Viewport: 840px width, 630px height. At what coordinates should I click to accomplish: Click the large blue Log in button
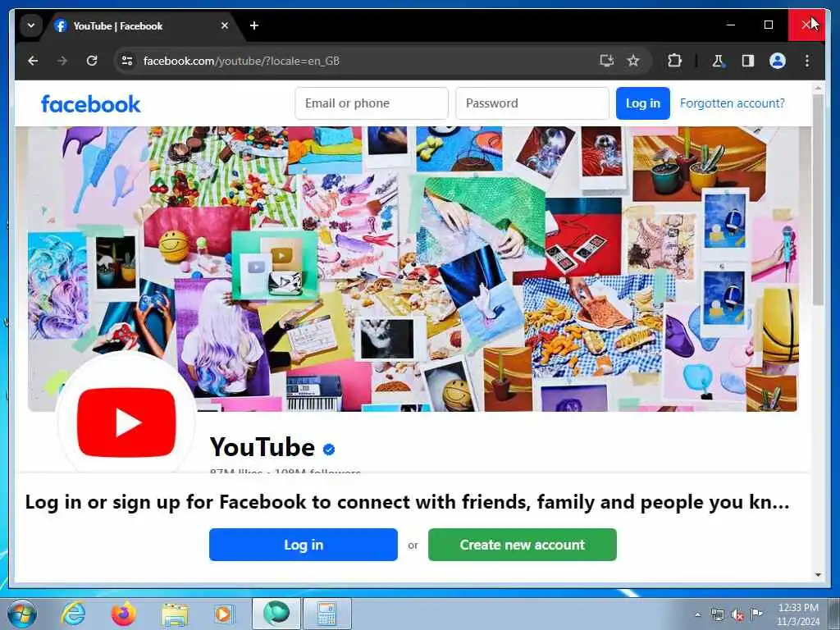[304, 545]
